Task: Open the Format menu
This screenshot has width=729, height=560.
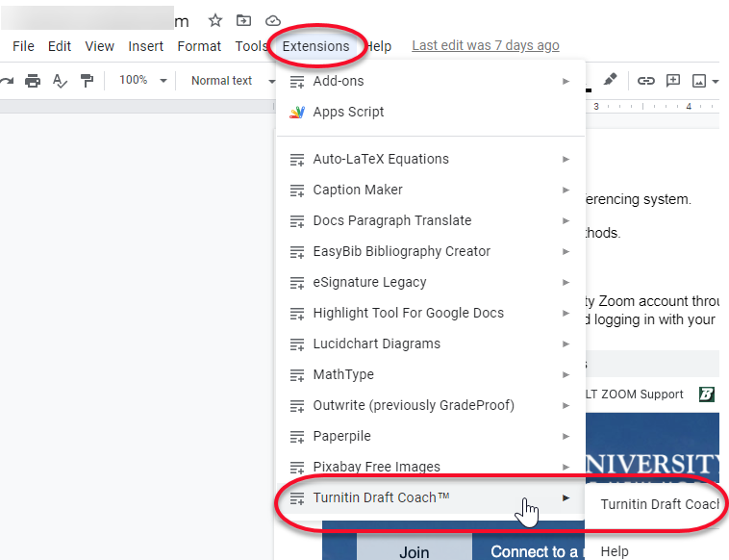Action: (x=199, y=46)
